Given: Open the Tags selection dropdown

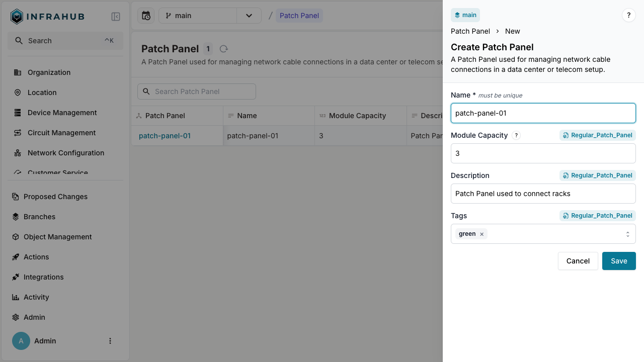Looking at the screenshot, I should click(627, 234).
